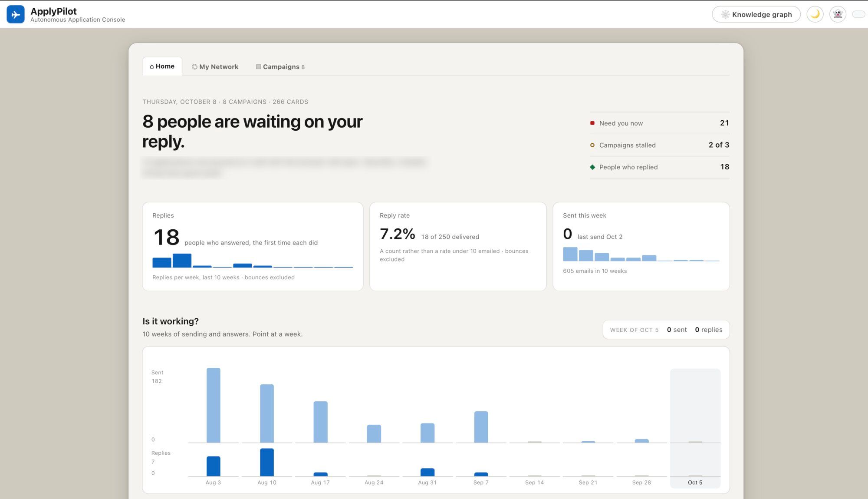Open the Campaigns stalled row
868x499 pixels.
tap(659, 145)
